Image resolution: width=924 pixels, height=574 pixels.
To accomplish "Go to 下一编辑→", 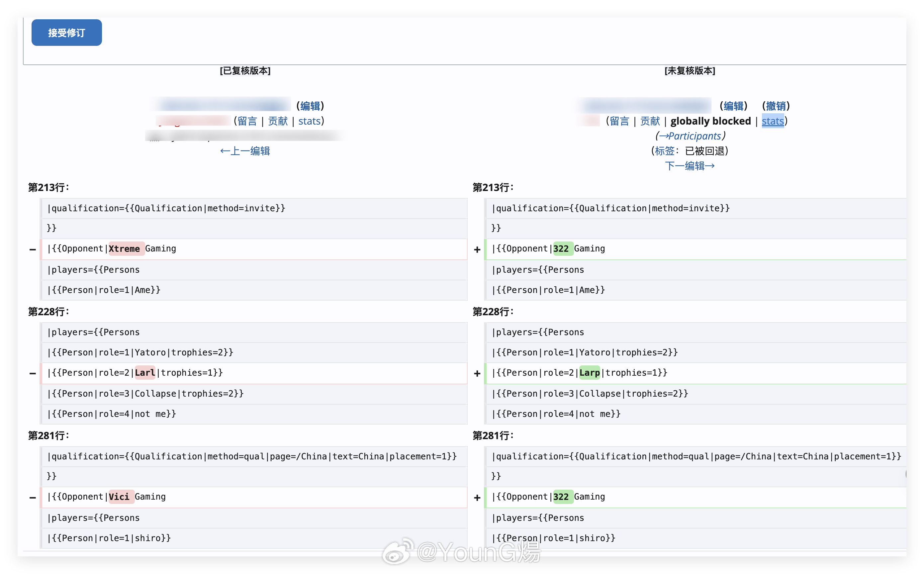I will (x=690, y=166).
